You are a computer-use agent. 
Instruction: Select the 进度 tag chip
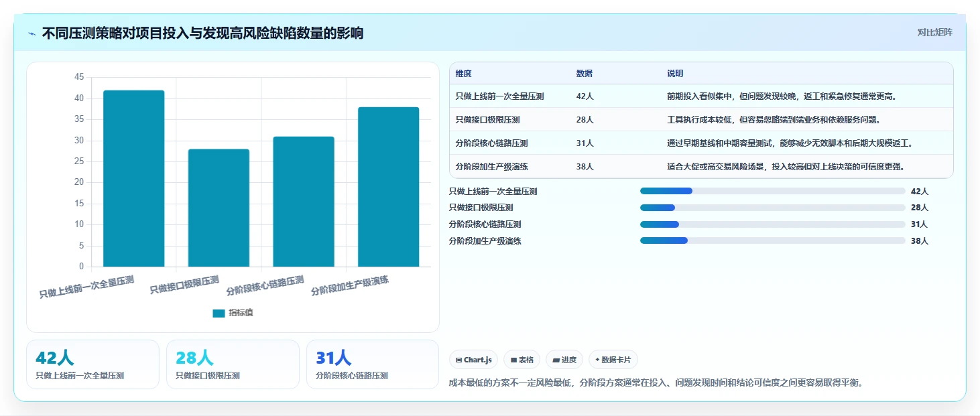564,360
